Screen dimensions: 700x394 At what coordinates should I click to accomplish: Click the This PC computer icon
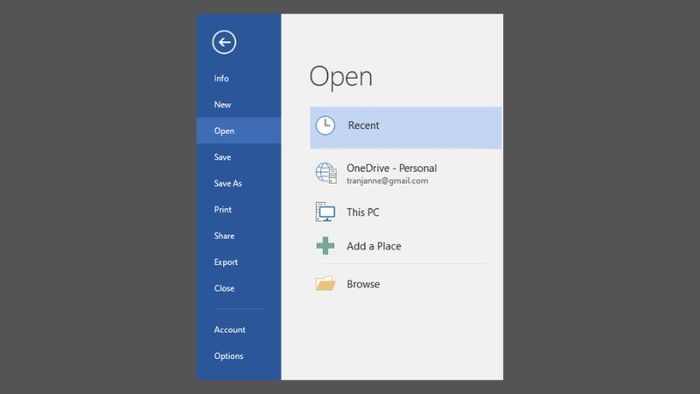coord(325,212)
